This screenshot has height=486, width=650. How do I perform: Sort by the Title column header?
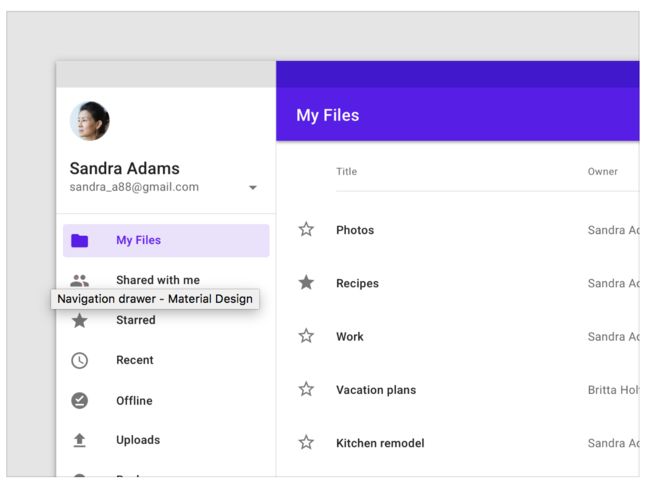click(x=347, y=172)
